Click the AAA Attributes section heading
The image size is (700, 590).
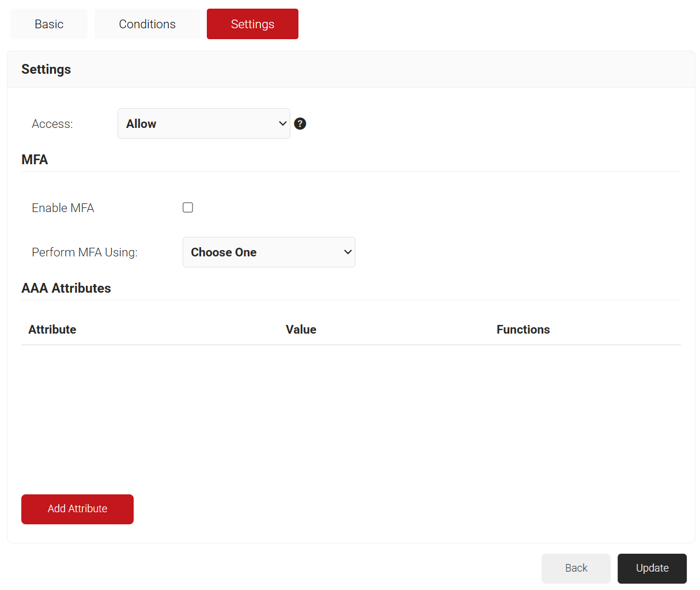pos(66,288)
